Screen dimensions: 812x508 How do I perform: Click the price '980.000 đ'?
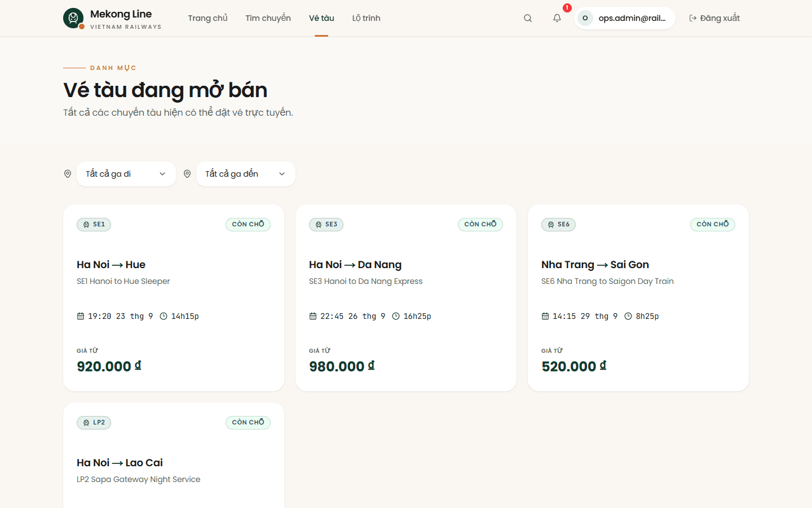click(x=342, y=366)
